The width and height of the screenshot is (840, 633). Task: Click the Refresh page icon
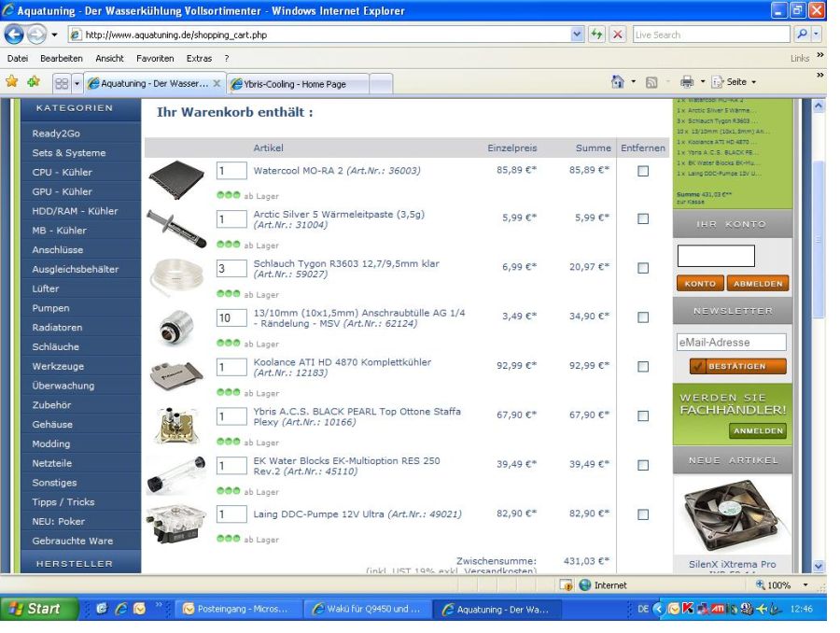[x=596, y=35]
